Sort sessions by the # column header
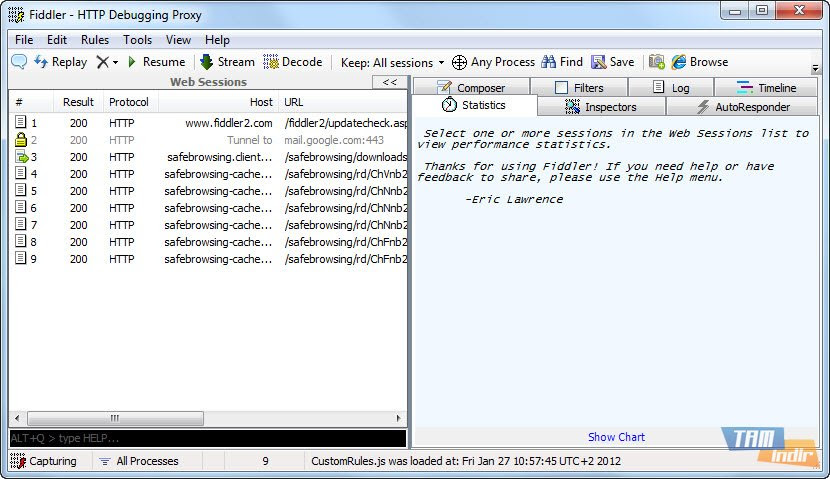This screenshot has width=830, height=479. 31,102
